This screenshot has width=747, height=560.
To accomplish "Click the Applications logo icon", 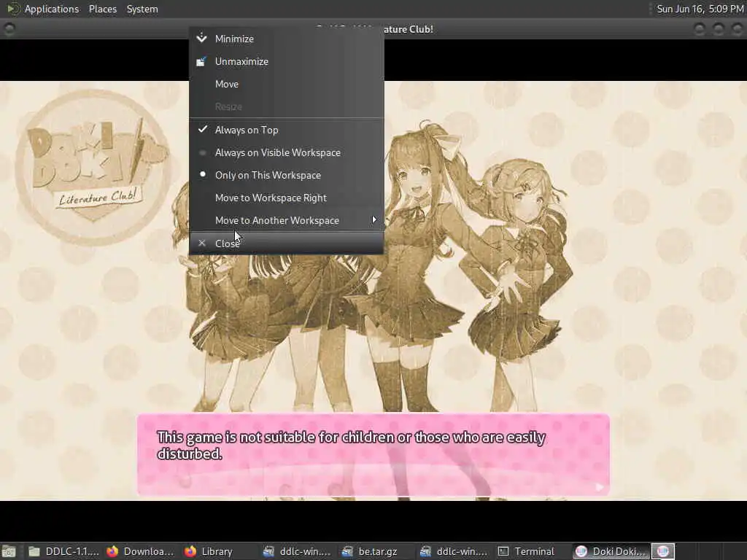I will click(13, 9).
